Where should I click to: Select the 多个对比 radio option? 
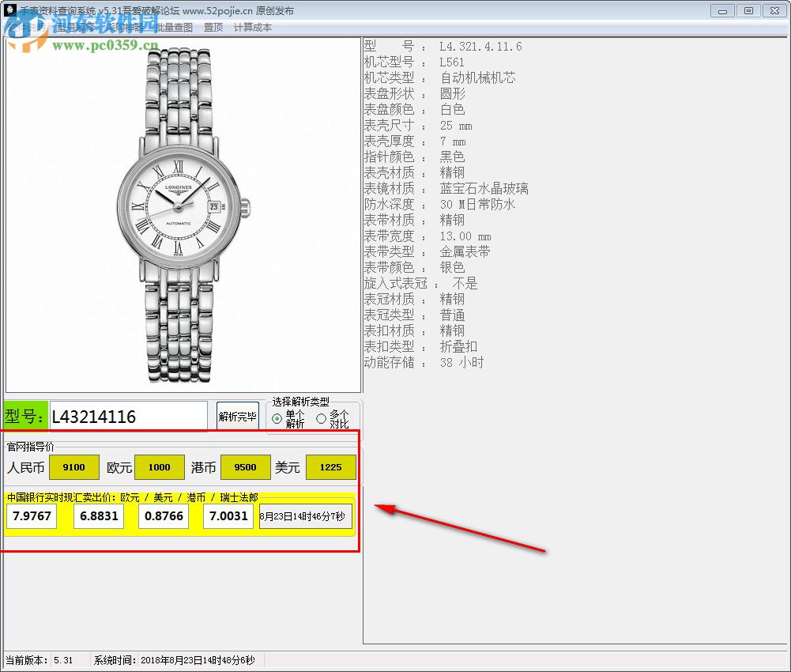tap(333, 419)
